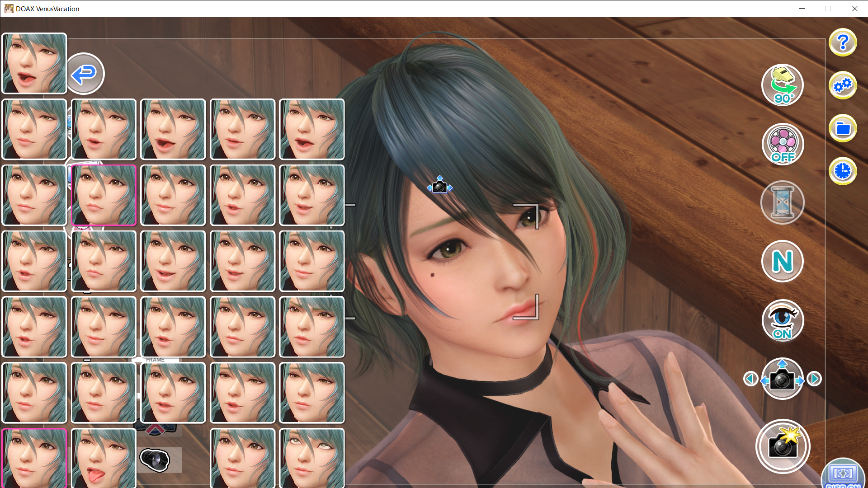Choose first expression in the third grid row
868x488 pixels.
34,261
